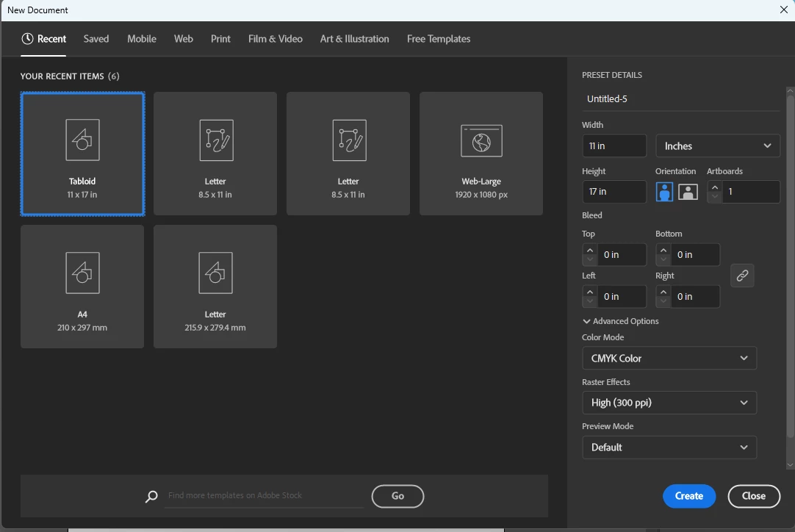
Task: Decrease the Bottom bleed value
Action: [x=663, y=259]
